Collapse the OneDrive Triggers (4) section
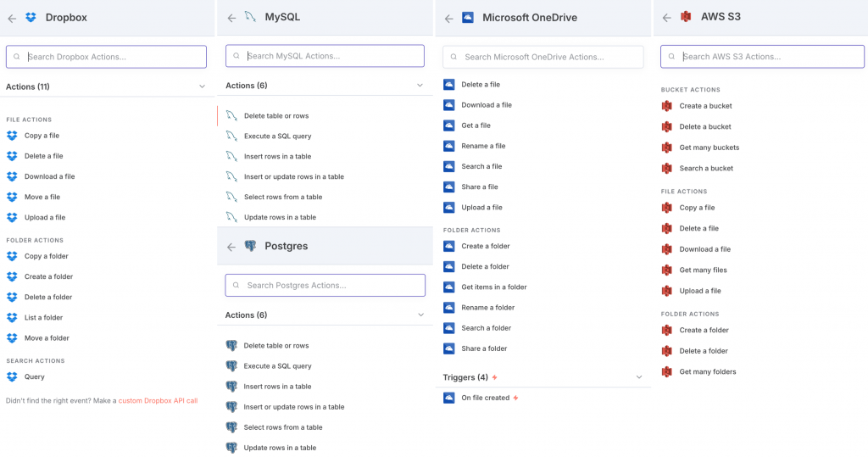This screenshot has height=457, width=868. pos(639,377)
